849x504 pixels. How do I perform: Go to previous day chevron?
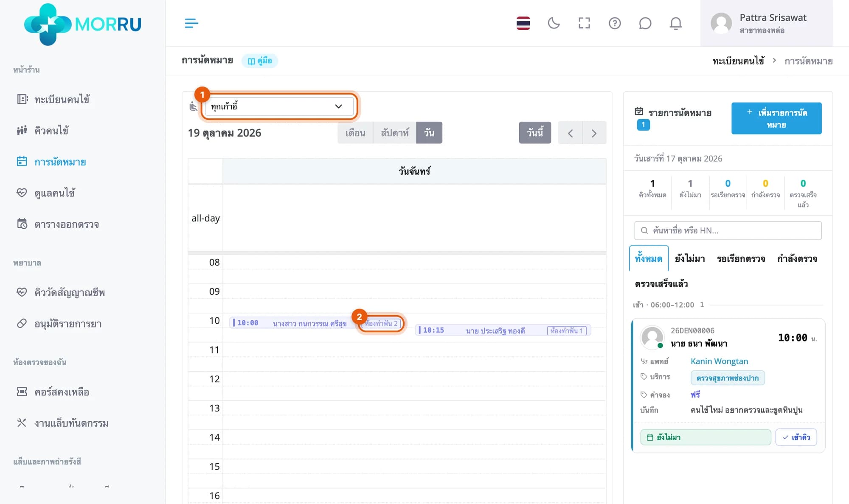(x=570, y=133)
